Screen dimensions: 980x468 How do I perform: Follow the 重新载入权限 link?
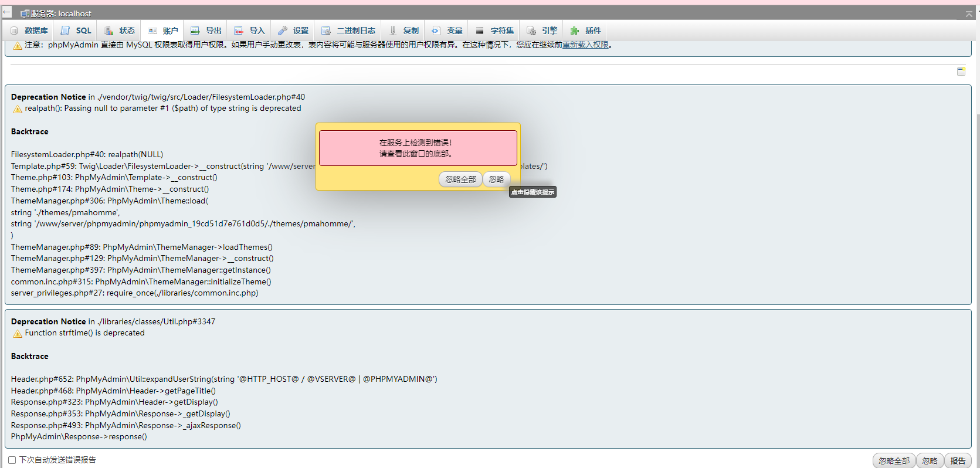(585, 45)
